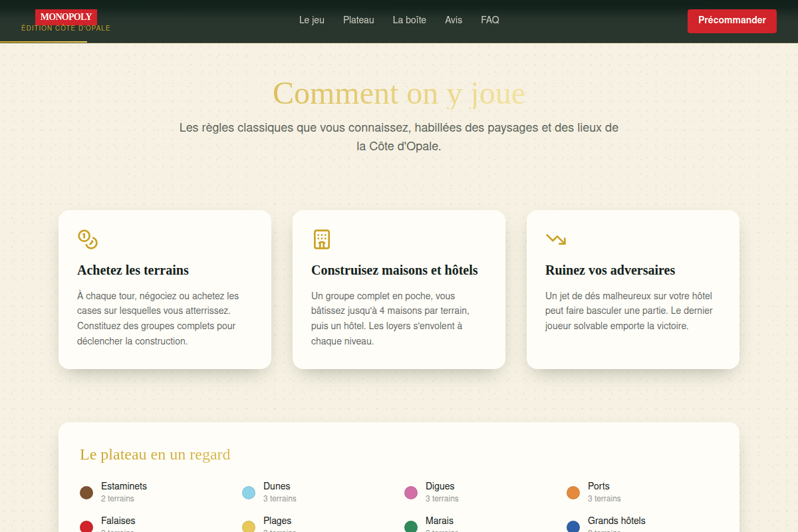798x532 pixels.
Task: Click the building icon above "Construisez maisons et hôtels"
Action: tap(322, 239)
